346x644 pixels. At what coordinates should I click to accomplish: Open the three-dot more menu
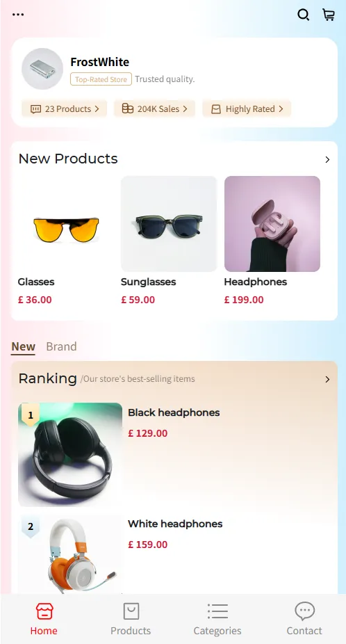click(18, 15)
